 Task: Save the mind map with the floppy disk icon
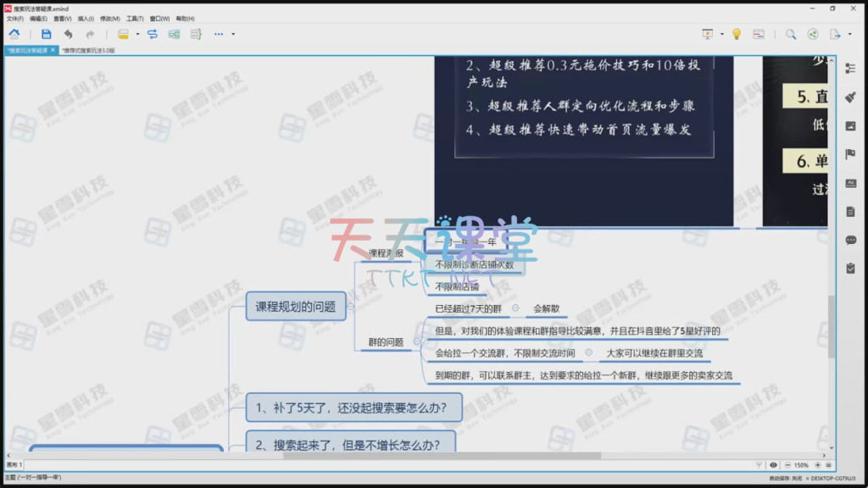click(x=46, y=34)
